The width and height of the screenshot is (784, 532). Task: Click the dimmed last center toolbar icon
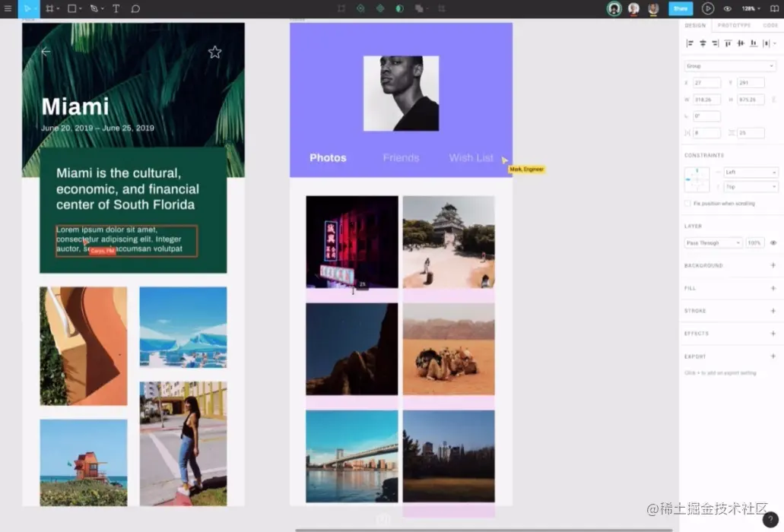(442, 8)
